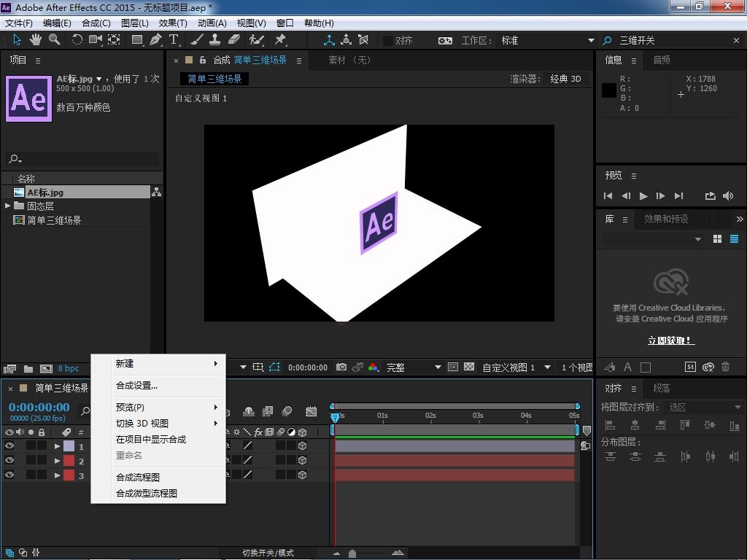Expand layer 3 properties triangle

(x=57, y=475)
